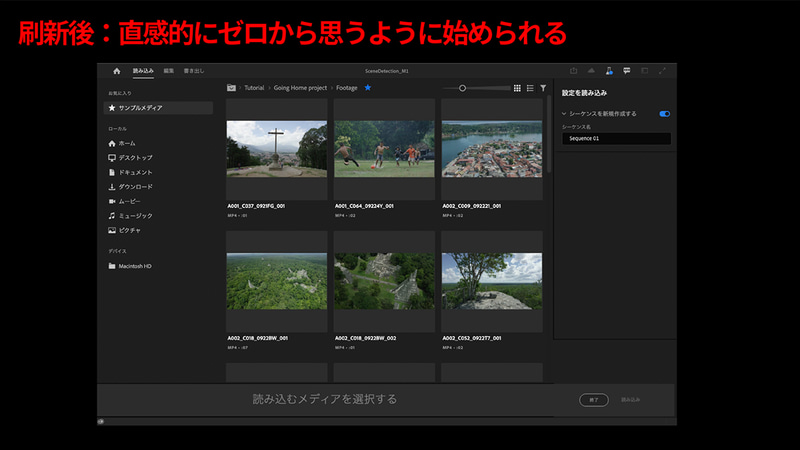
Task: Click the fullscreen arrows icon
Action: pos(662,71)
